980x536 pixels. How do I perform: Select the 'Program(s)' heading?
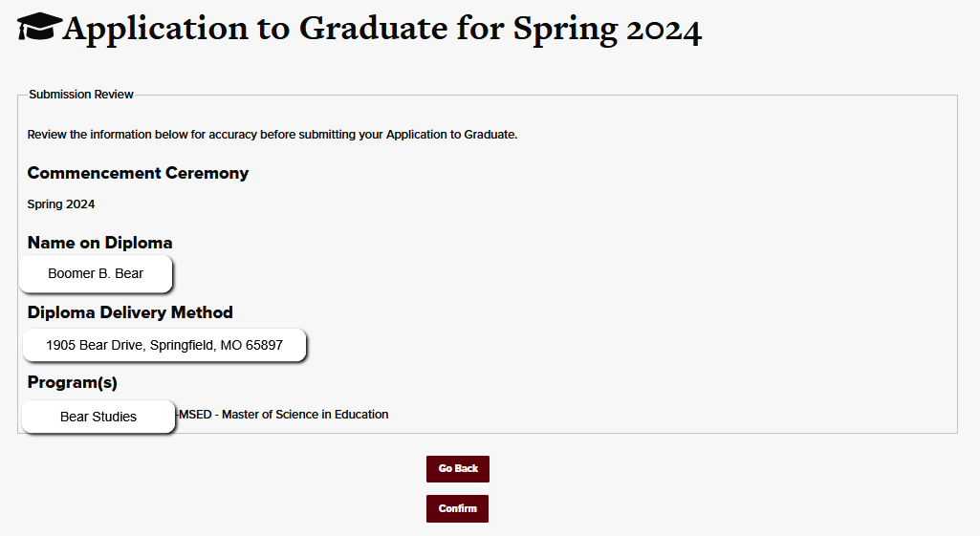(73, 383)
